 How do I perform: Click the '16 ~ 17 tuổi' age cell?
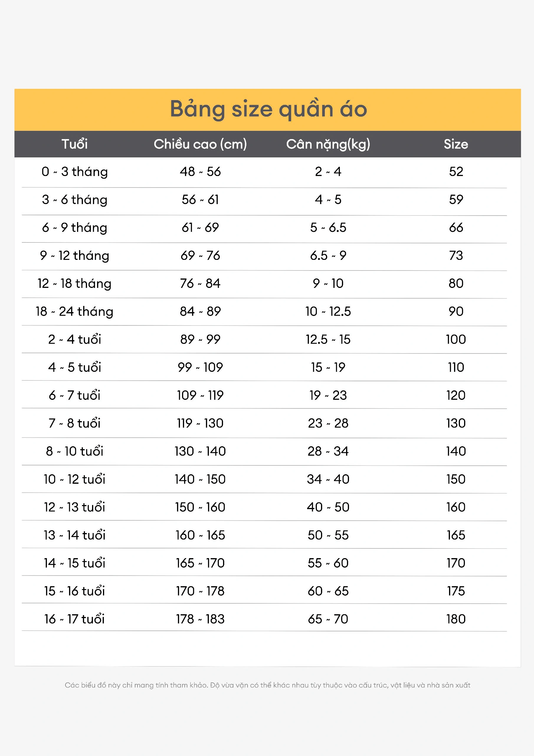point(75,619)
